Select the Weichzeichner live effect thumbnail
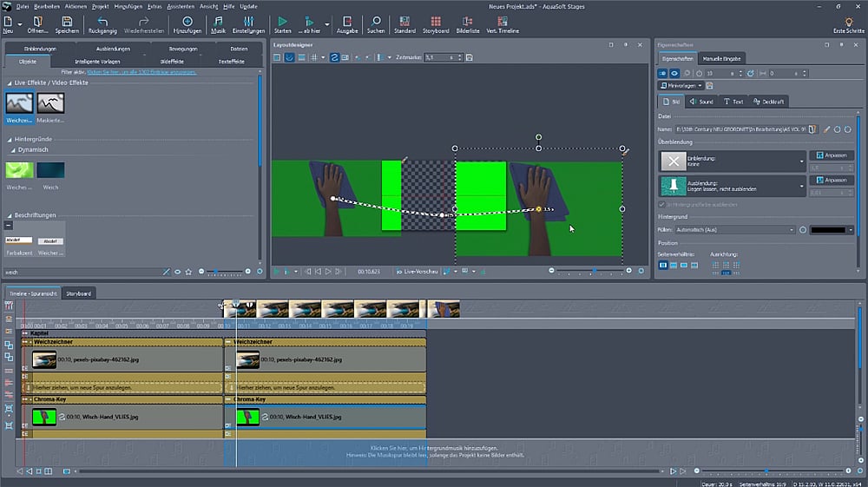 click(x=19, y=103)
